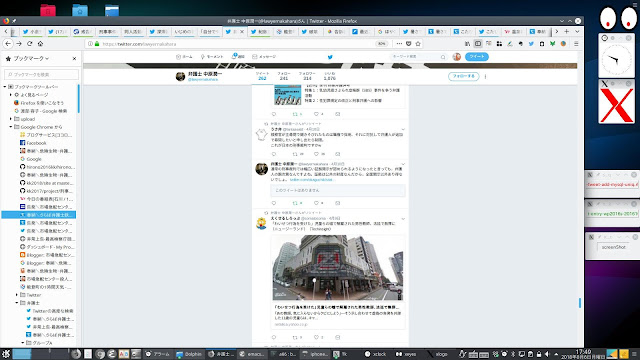Show site info via the green padlock
This screenshot has width=640, height=360.
pos(97,44)
